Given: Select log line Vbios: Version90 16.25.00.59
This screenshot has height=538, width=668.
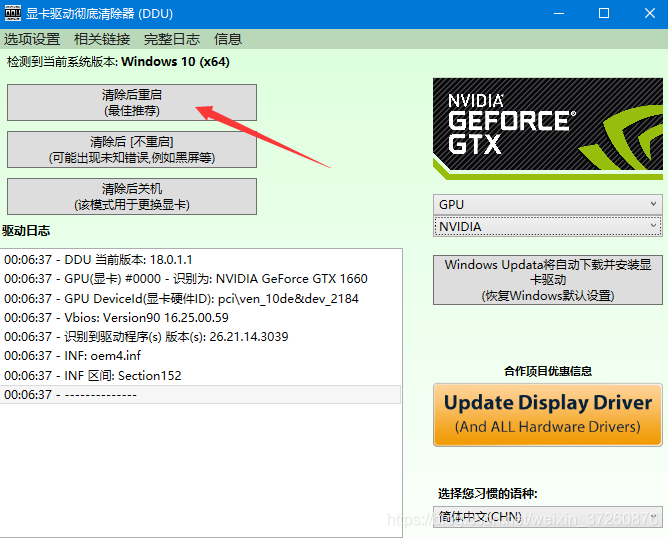Looking at the screenshot, I should pyautogui.click(x=200, y=317).
